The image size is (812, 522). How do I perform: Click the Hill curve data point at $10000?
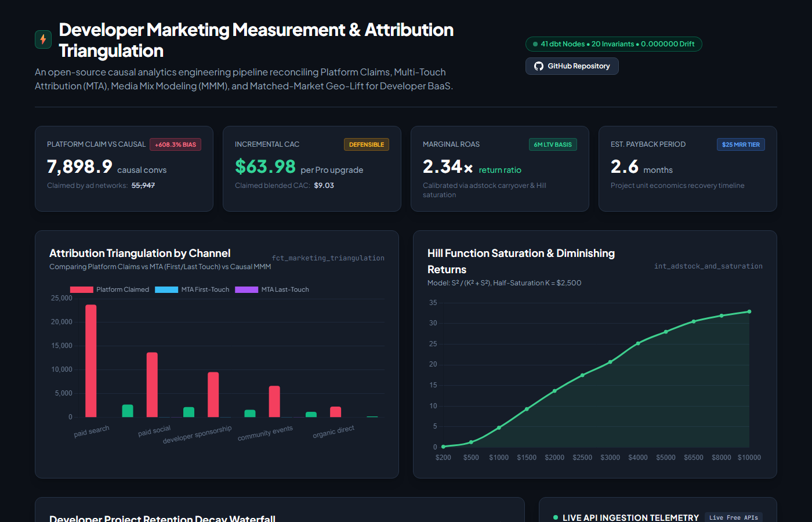tap(749, 311)
